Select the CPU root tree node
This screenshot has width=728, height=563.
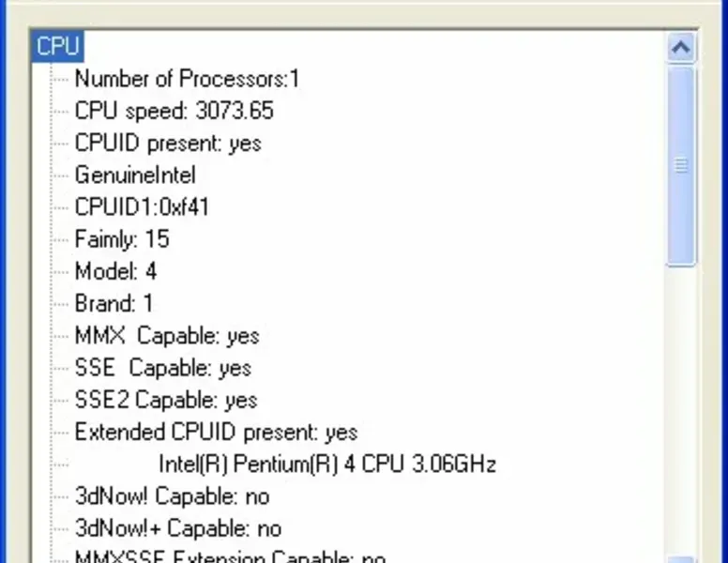point(57,46)
